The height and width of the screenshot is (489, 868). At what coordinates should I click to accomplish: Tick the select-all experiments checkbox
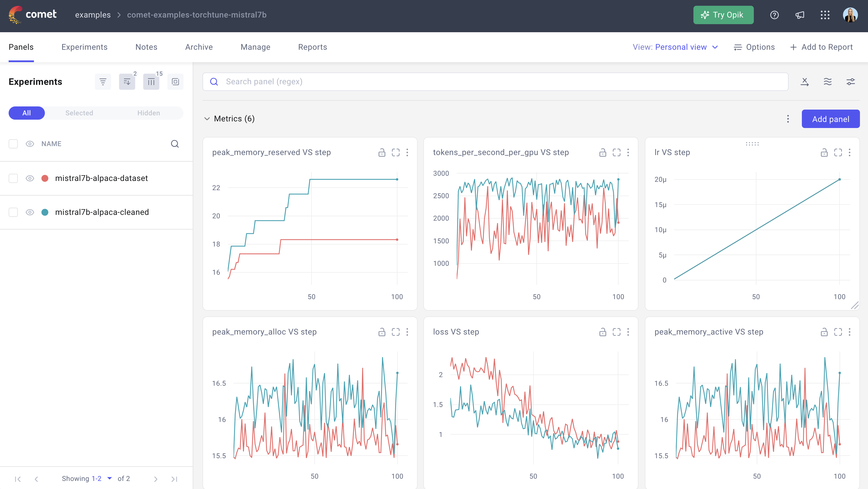point(13,144)
